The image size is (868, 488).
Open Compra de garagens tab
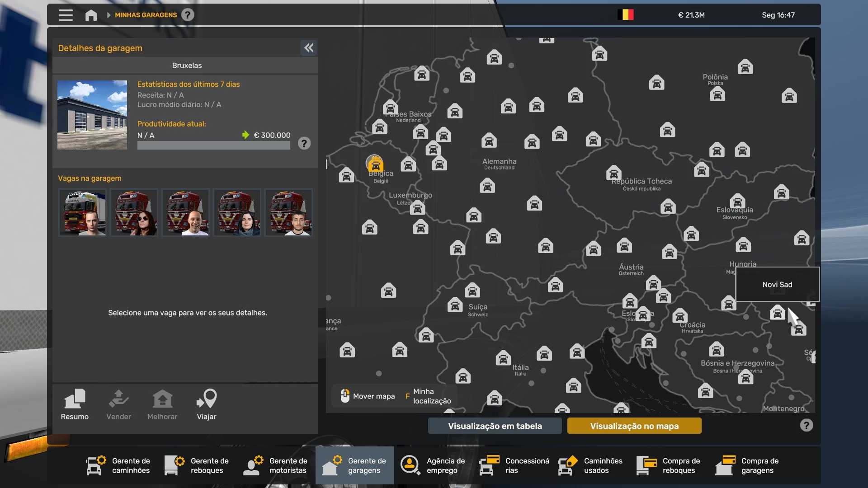click(x=748, y=465)
